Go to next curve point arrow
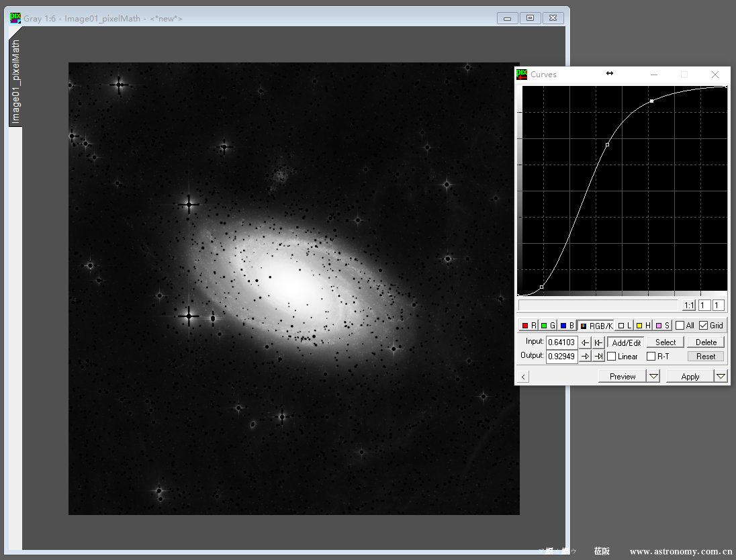Screen dimensions: 736x560 click(x=586, y=357)
